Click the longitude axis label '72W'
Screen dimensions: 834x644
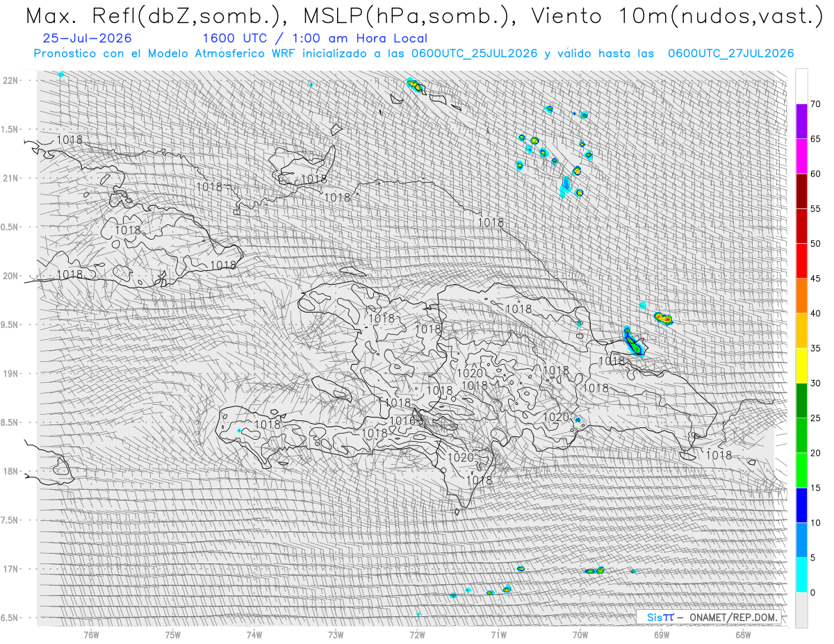point(417,634)
